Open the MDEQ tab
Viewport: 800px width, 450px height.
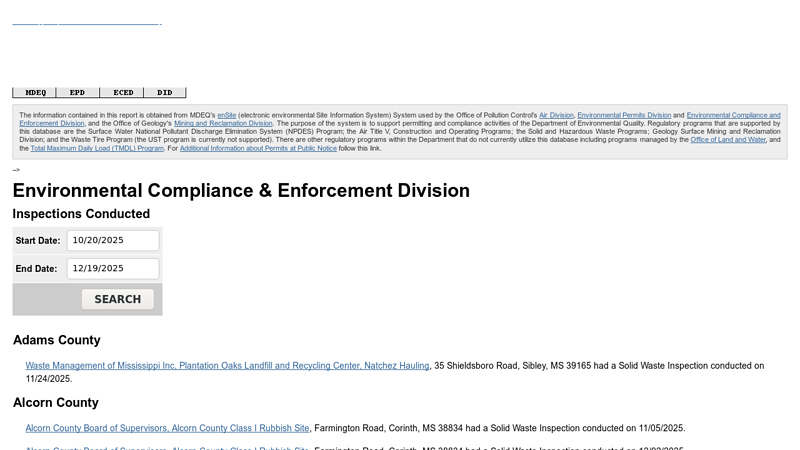(x=35, y=92)
